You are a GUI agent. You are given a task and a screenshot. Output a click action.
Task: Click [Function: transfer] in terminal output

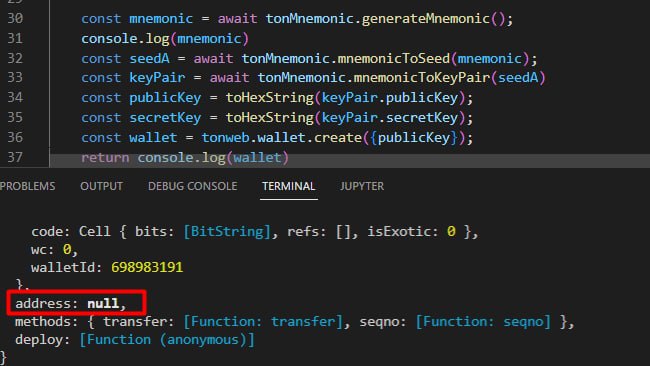(263, 322)
